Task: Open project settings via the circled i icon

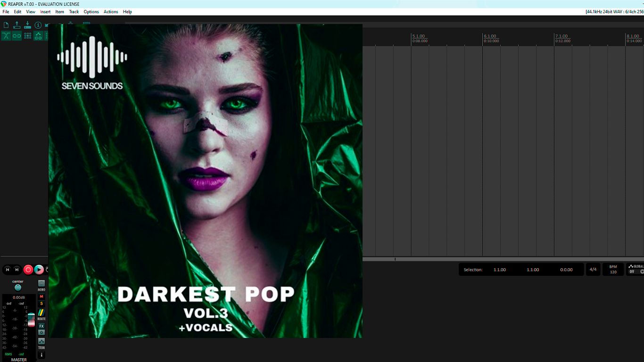Action: (38, 25)
